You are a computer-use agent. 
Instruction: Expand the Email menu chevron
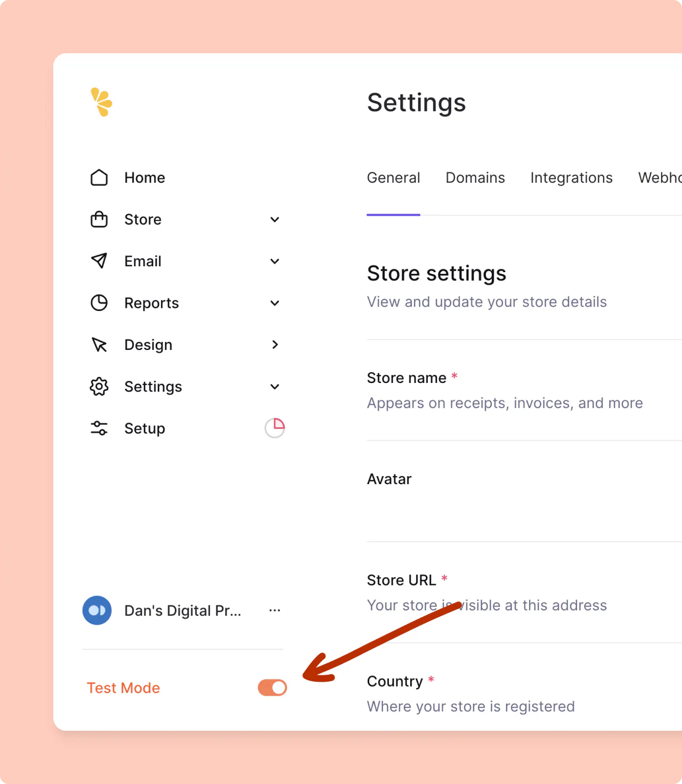[275, 261]
